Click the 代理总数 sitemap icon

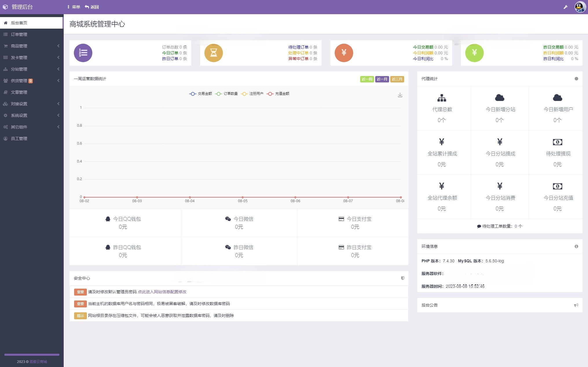441,98
